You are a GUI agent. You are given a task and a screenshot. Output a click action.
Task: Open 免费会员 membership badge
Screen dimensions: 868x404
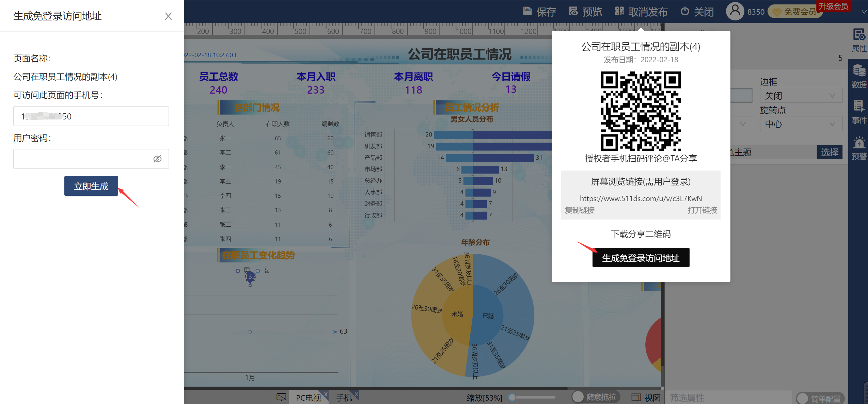click(x=794, y=12)
